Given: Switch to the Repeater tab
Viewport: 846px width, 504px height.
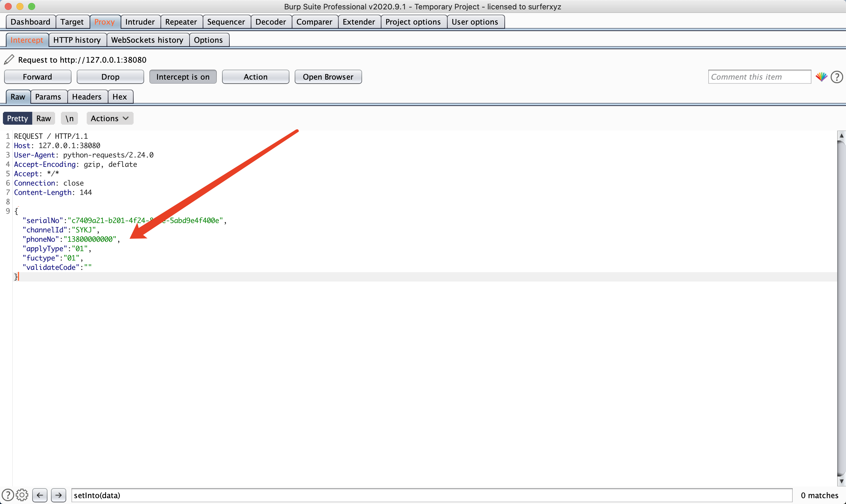Looking at the screenshot, I should click(181, 22).
